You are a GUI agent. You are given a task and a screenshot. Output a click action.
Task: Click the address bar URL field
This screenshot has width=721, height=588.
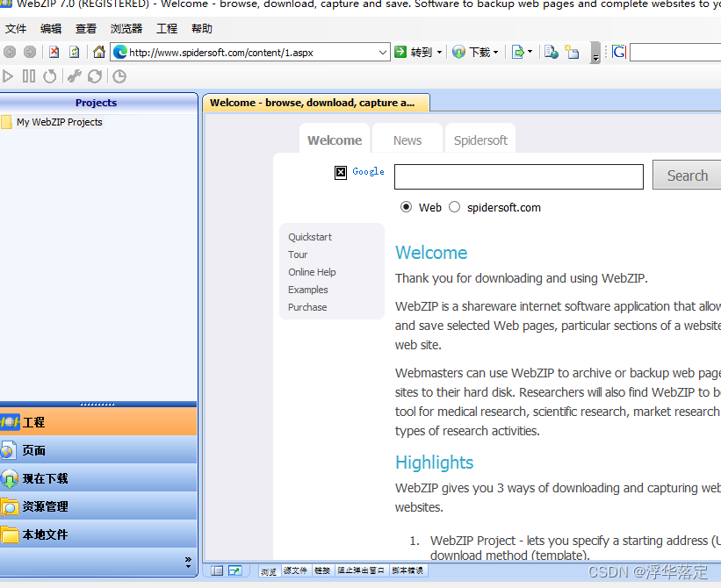point(252,53)
